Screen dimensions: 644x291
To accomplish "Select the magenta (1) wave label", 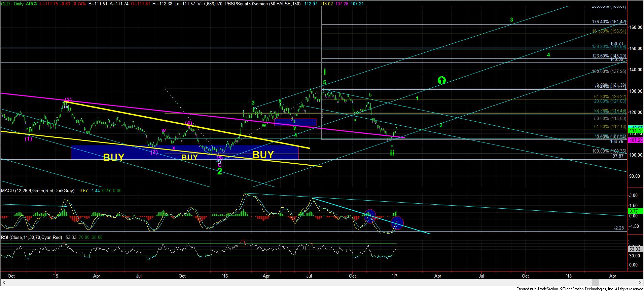I will [x=28, y=139].
